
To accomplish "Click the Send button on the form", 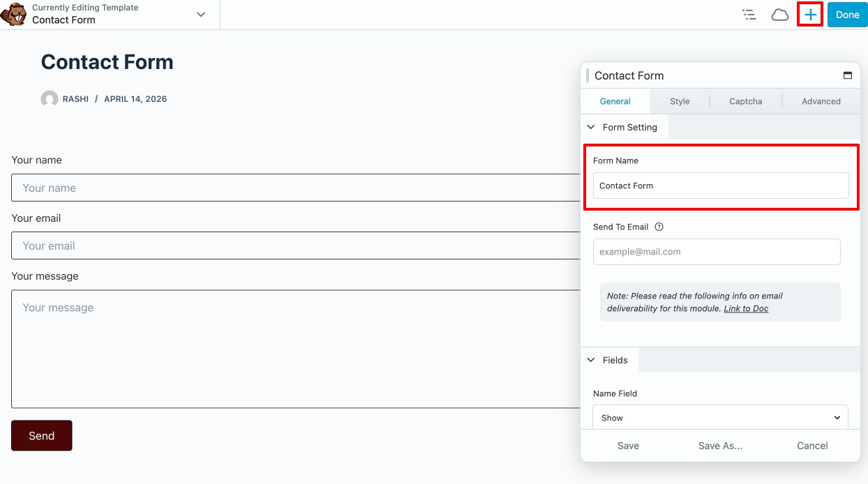I will (x=41, y=435).
